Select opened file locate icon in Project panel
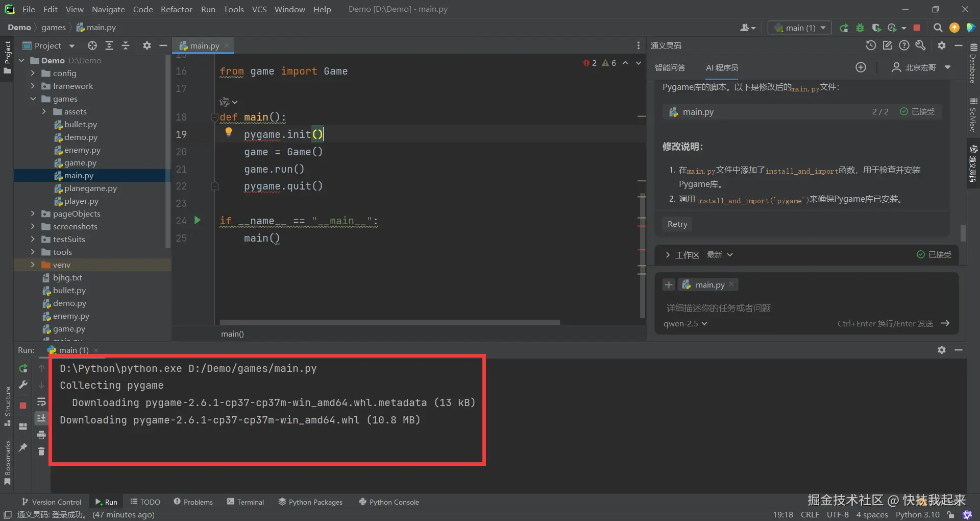Image resolution: width=980 pixels, height=521 pixels. coord(92,45)
